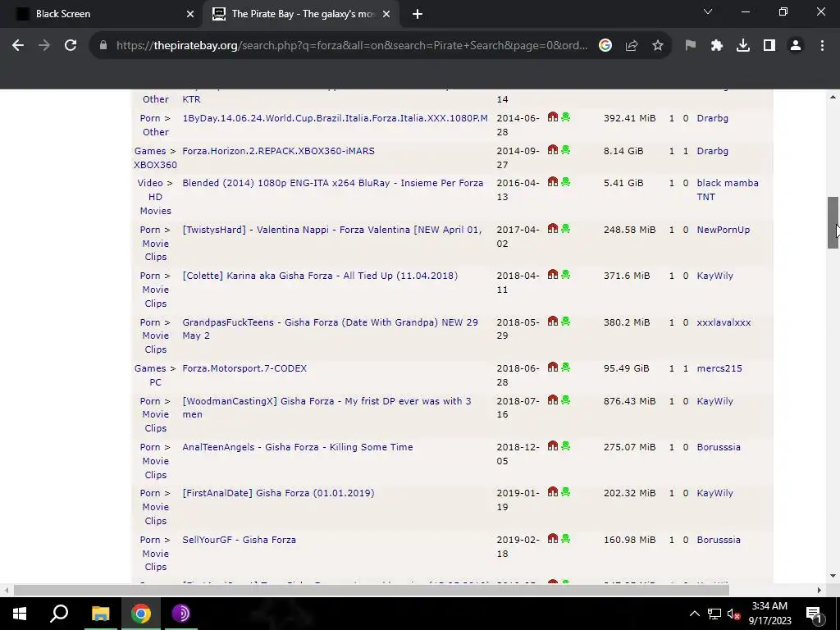
Task: Open the Tor Browser taskbar icon
Action: (181, 614)
